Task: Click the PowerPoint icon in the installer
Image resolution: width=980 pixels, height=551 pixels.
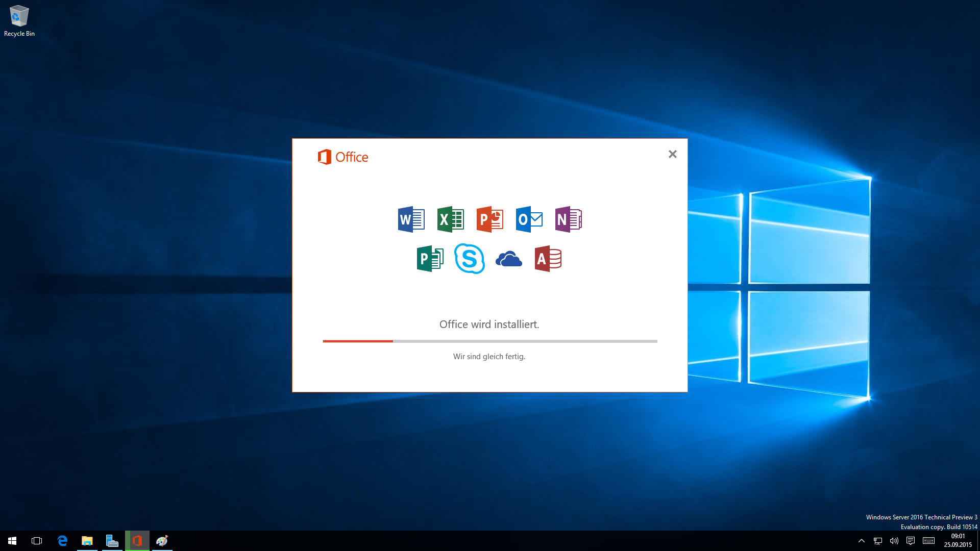Action: 489,219
